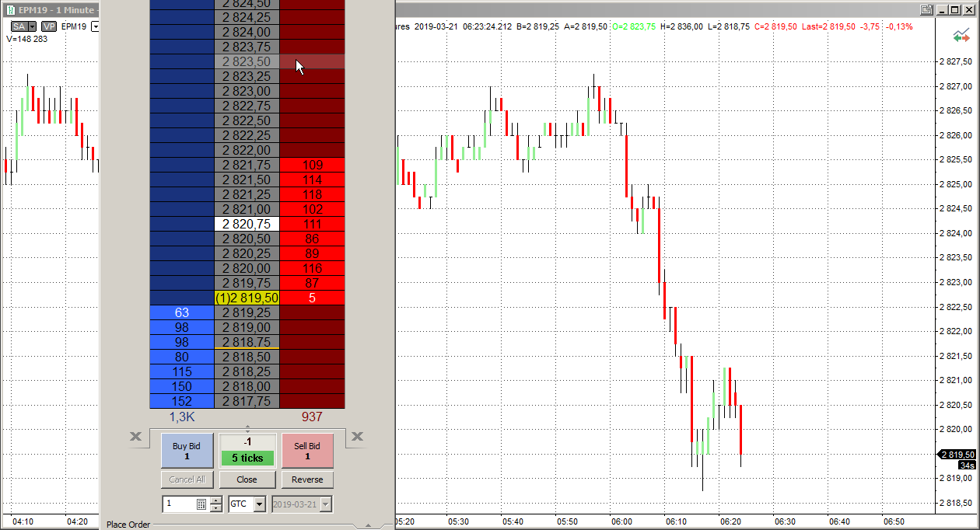Click the SA button on chart toolbar
The height and width of the screenshot is (530, 980).
[x=19, y=26]
